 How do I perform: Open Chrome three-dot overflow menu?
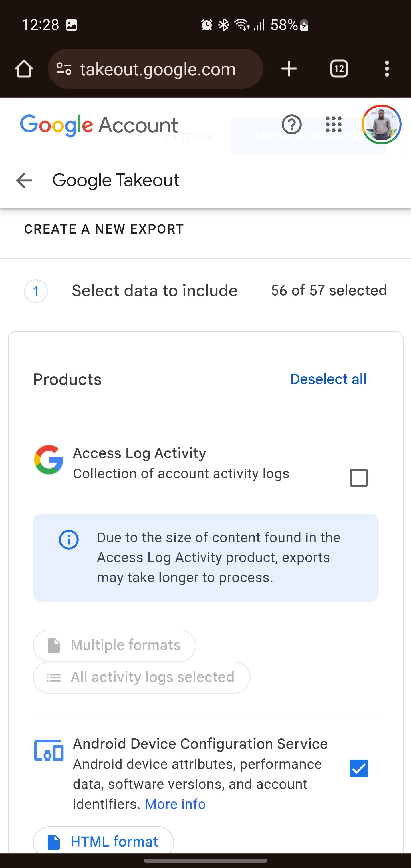tap(387, 69)
